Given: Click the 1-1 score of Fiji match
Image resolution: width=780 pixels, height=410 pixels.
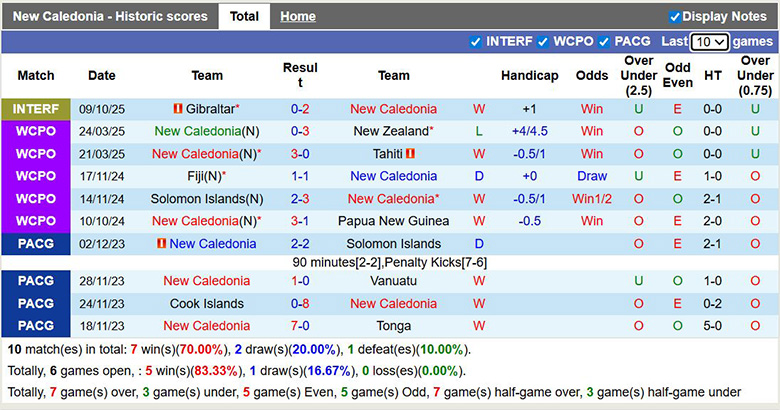Looking at the screenshot, I should [x=300, y=176].
